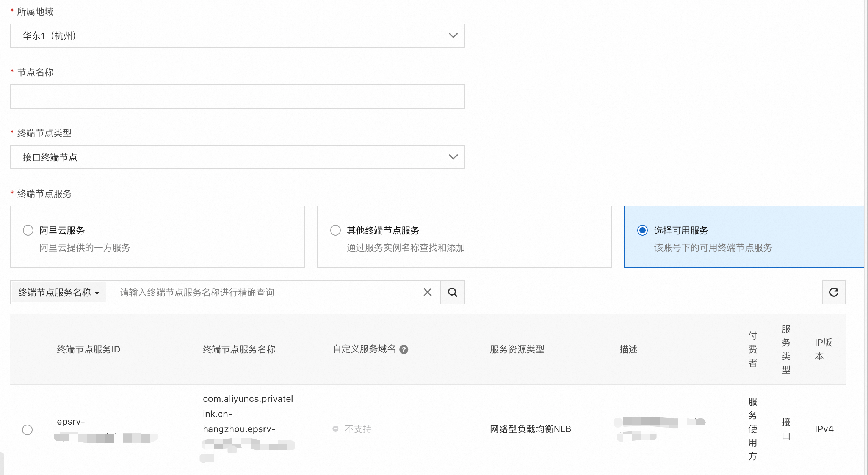Viewport: 868px width, 475px height.
Task: Click the 阿里云提供的一方服务 card description
Action: [85, 248]
